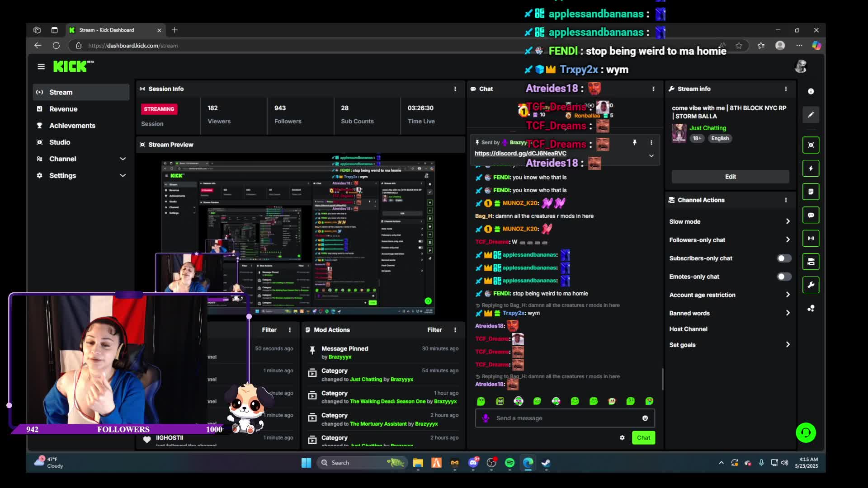Open Windows Start menu
Screen dimensions: 868x488
pyautogui.click(x=306, y=463)
